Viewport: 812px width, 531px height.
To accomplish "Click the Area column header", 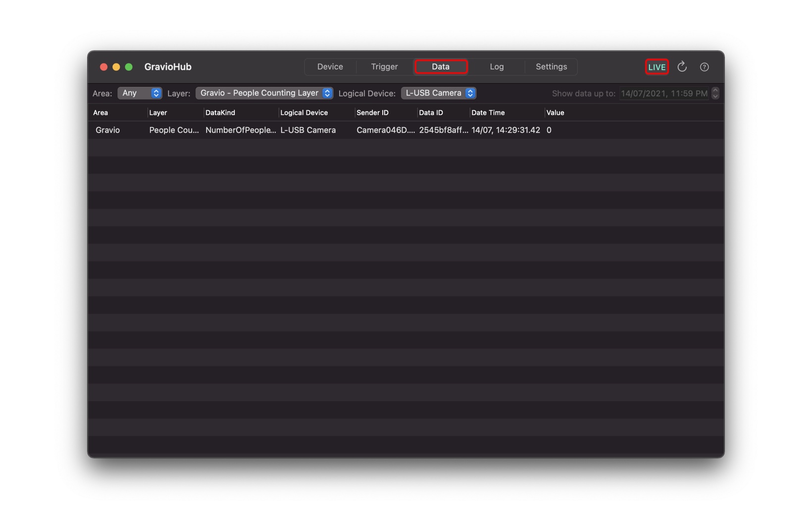I will click(x=101, y=112).
